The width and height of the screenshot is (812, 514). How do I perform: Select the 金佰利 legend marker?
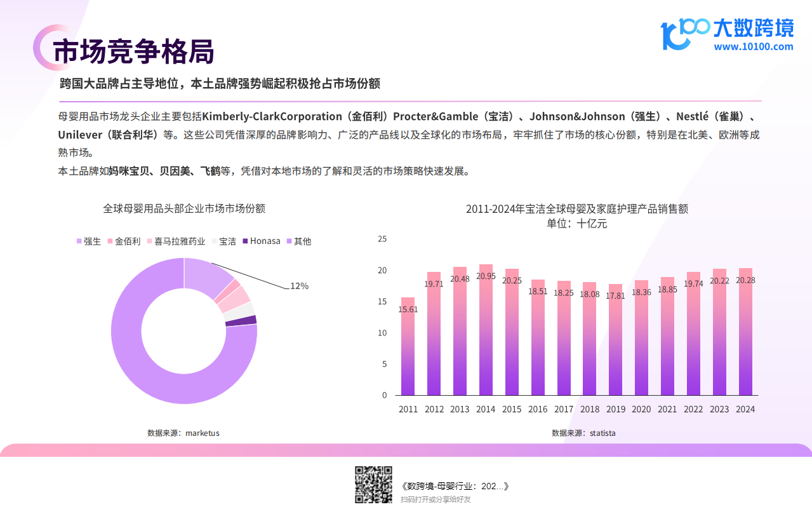coord(110,241)
